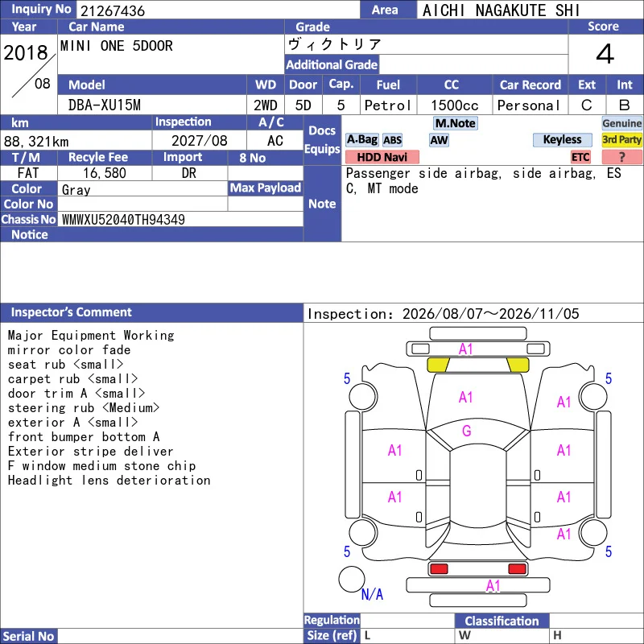Viewport: 644px width, 644px height.
Task: Click the Chassis No value field
Action: point(180,219)
